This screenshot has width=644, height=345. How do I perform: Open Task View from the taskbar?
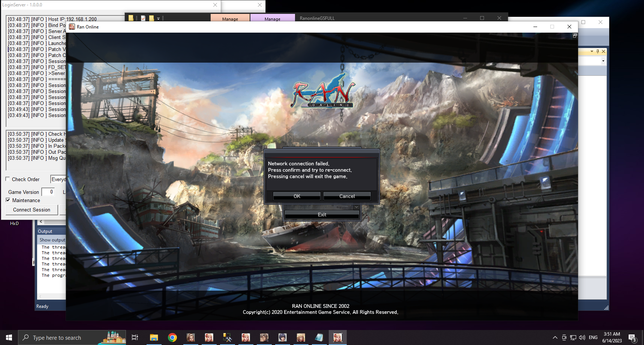(135, 337)
